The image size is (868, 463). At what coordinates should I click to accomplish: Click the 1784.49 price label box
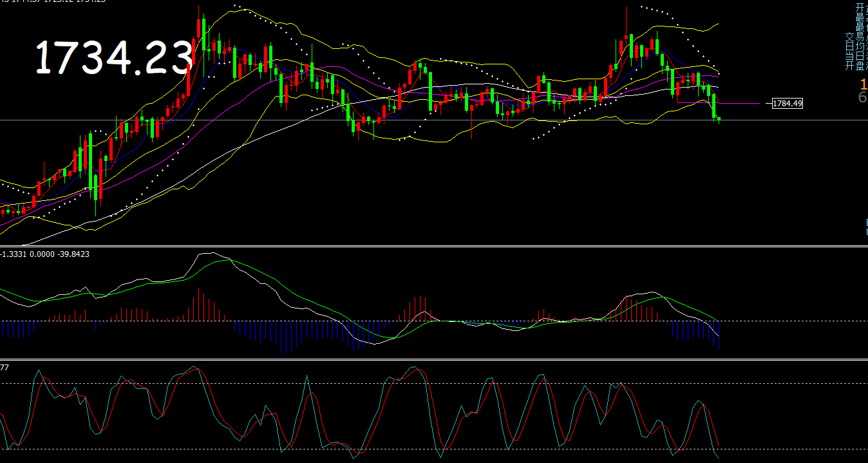click(x=787, y=103)
